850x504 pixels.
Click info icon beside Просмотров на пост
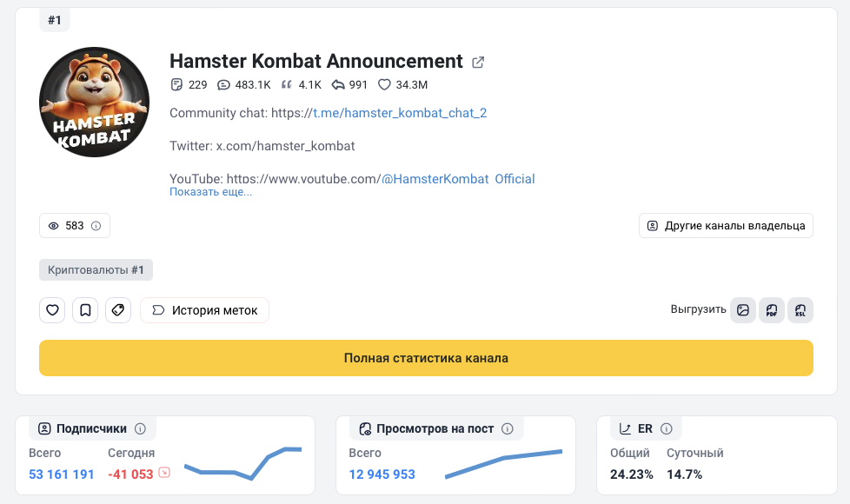[508, 428]
